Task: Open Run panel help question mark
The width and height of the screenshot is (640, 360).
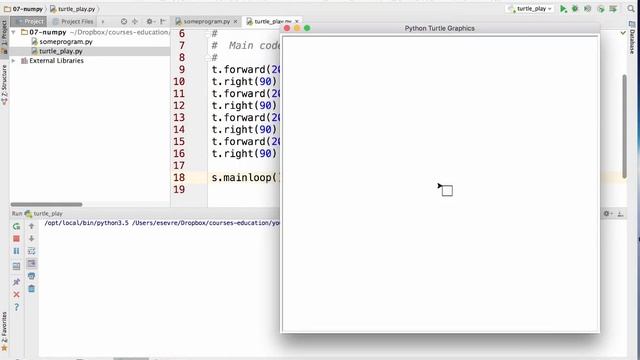Action: [x=16, y=307]
